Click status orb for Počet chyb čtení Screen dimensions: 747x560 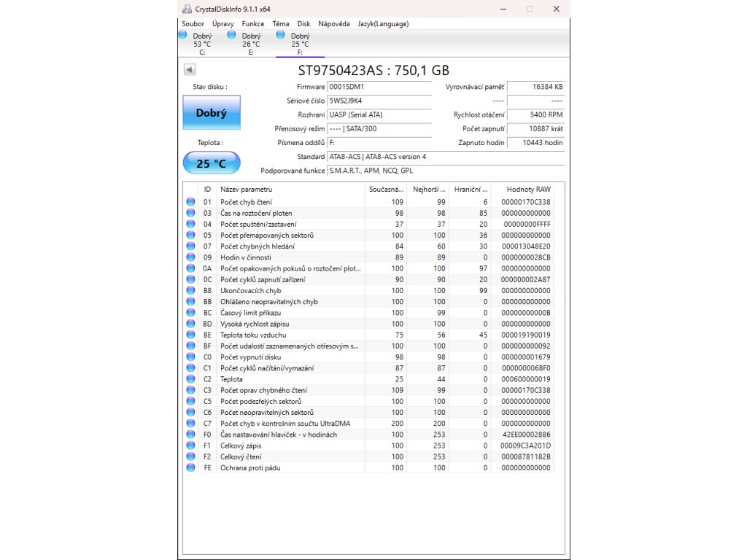(190, 202)
